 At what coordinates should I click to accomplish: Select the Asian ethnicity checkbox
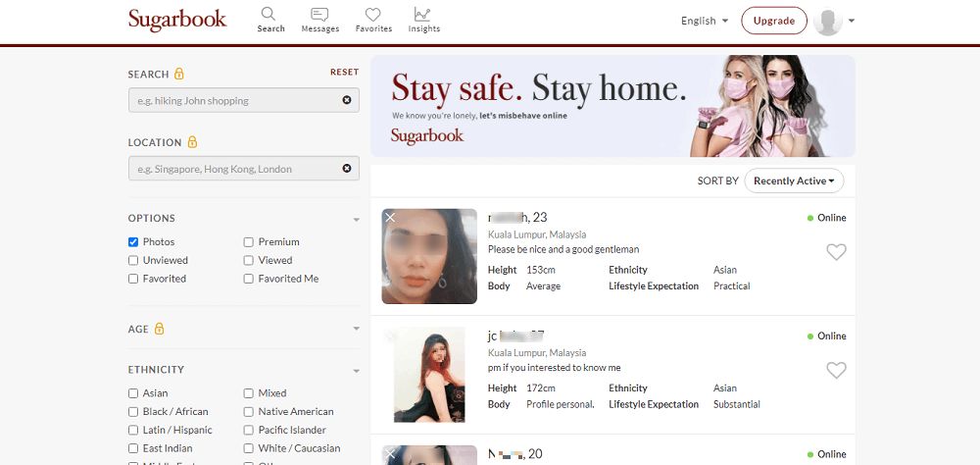tap(133, 393)
